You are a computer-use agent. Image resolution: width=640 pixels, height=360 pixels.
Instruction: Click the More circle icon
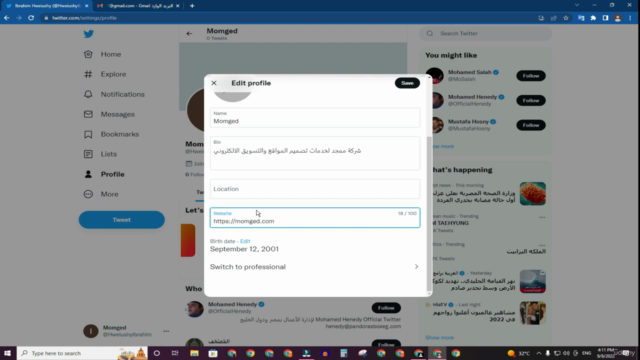pos(88,194)
